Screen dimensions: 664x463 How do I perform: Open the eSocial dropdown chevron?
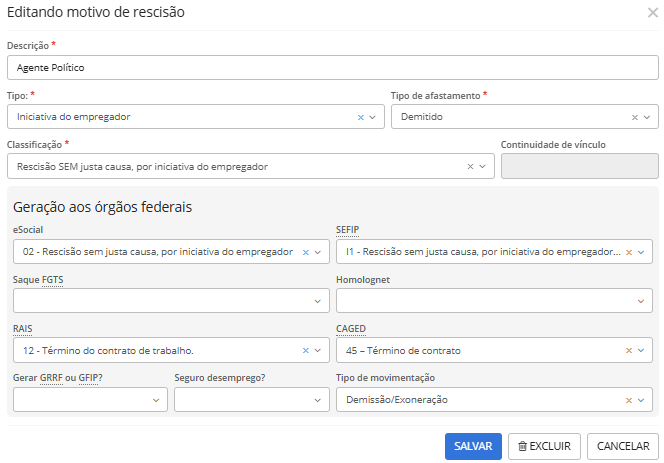pyautogui.click(x=318, y=252)
